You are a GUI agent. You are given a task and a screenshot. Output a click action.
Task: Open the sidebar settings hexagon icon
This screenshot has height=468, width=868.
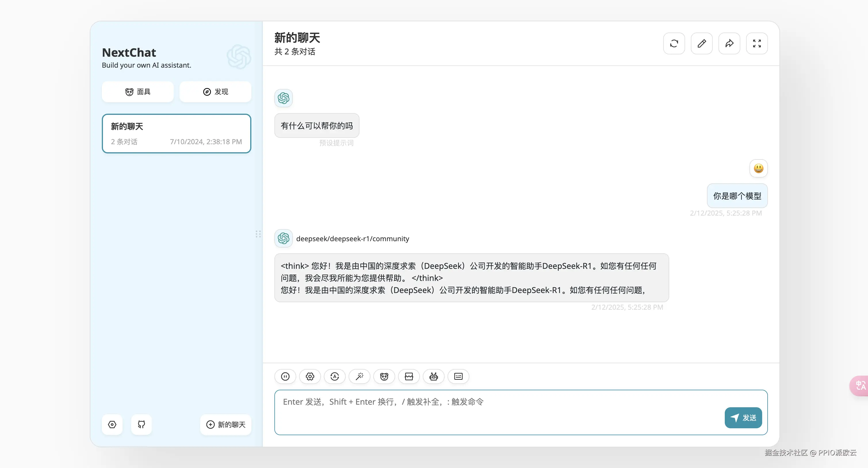click(112, 425)
